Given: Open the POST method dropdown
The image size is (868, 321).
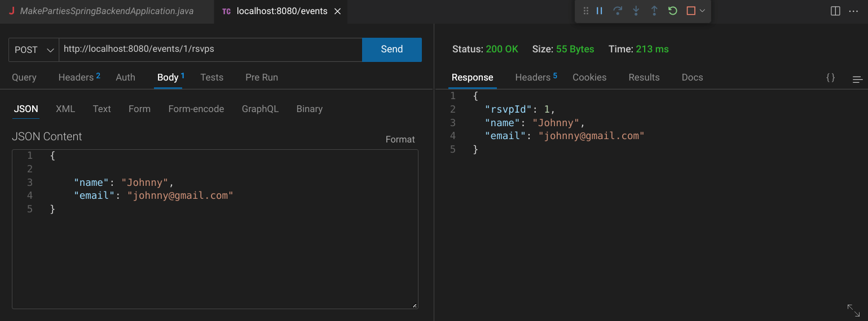Looking at the screenshot, I should (x=34, y=50).
